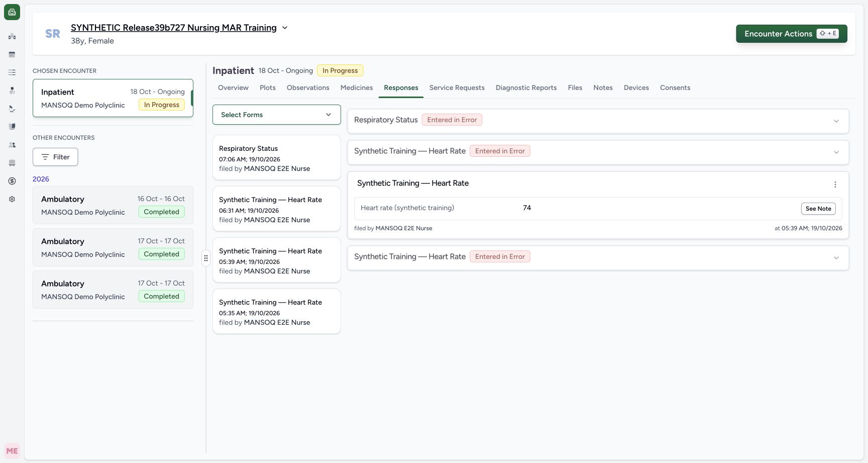Screen dimensions: 868x463
Task: Open patient name SYNTHETIC Release39b727 link
Action: click(x=174, y=28)
